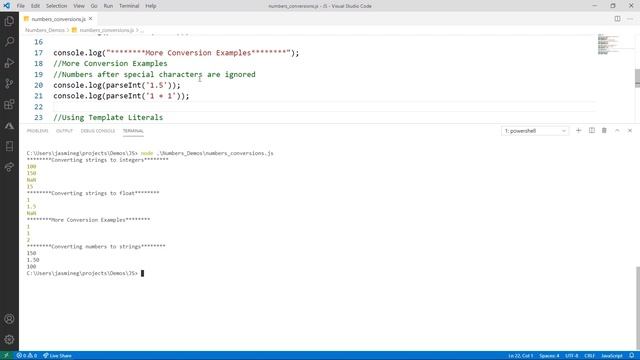This screenshot has width=640, height=360.
Task: Split the terminal pane
Action: pos(591,131)
